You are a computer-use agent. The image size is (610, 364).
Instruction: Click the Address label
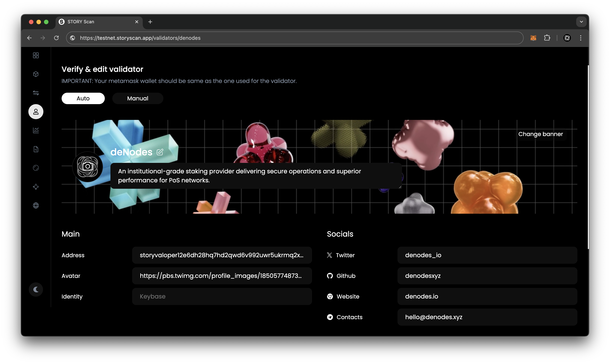point(73,255)
